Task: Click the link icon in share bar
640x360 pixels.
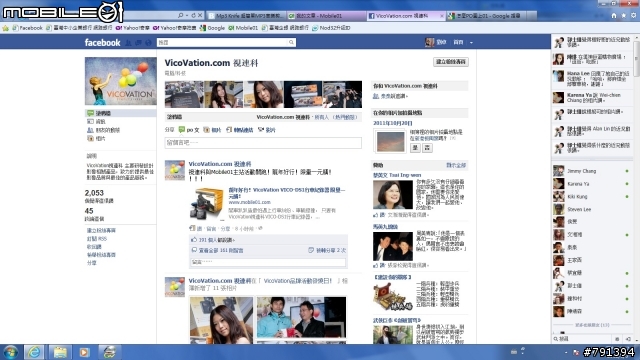Action: [229, 130]
